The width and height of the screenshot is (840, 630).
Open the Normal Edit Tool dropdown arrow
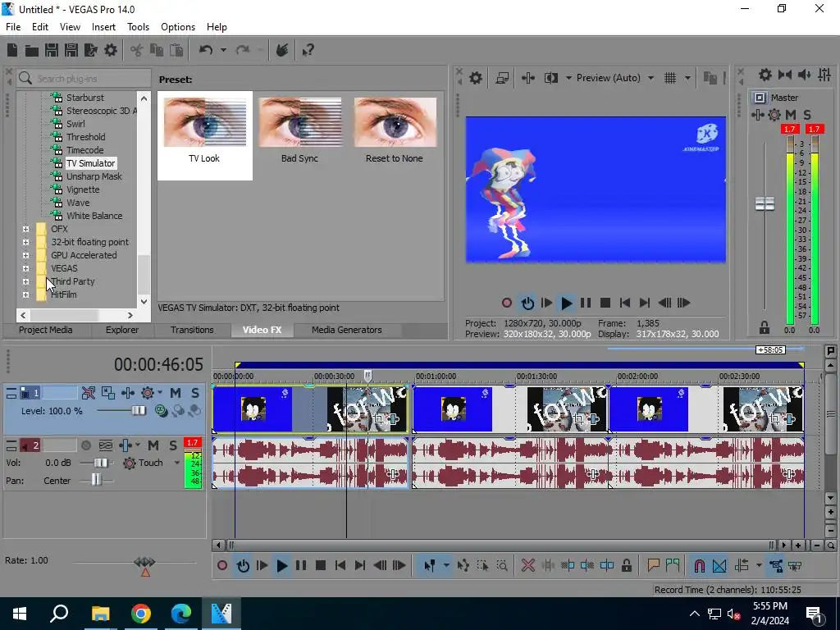pyautogui.click(x=446, y=566)
